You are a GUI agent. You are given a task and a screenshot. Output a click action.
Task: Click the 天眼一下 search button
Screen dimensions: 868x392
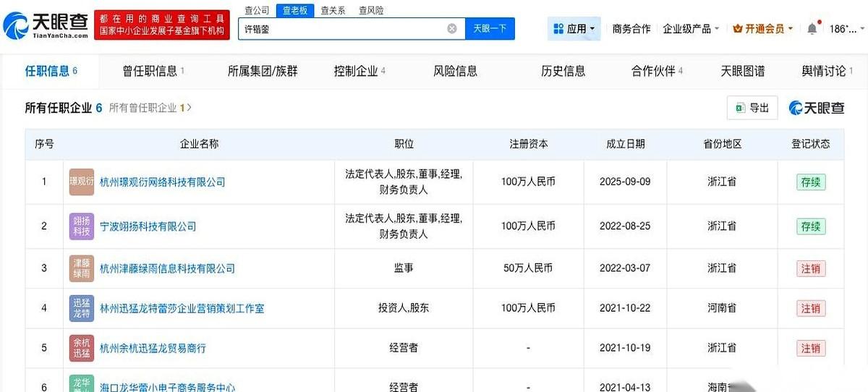490,29
